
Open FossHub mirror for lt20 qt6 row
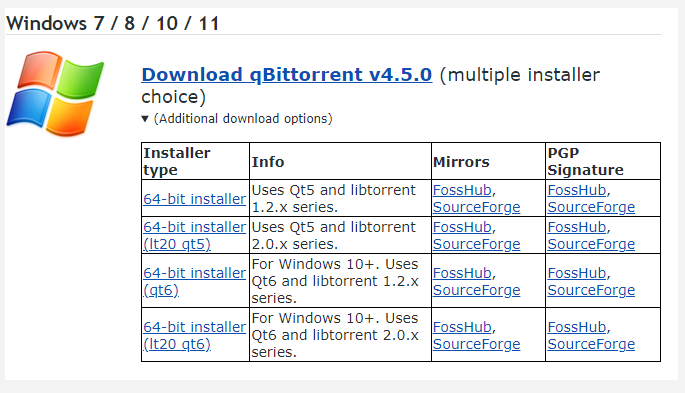(x=462, y=327)
